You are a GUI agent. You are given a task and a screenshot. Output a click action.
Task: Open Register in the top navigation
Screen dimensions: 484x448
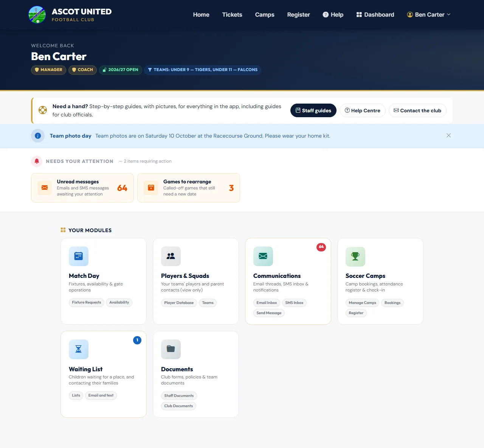click(x=298, y=15)
